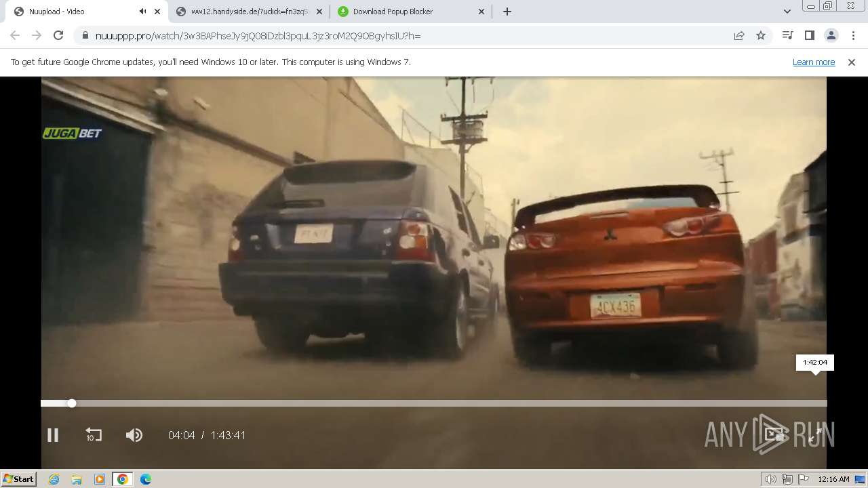Open Windows Media Player in taskbar

click(100, 479)
